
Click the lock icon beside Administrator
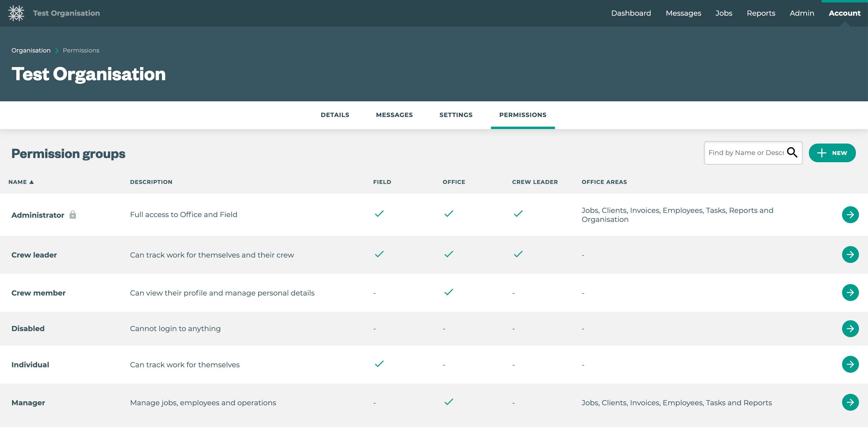click(x=73, y=215)
